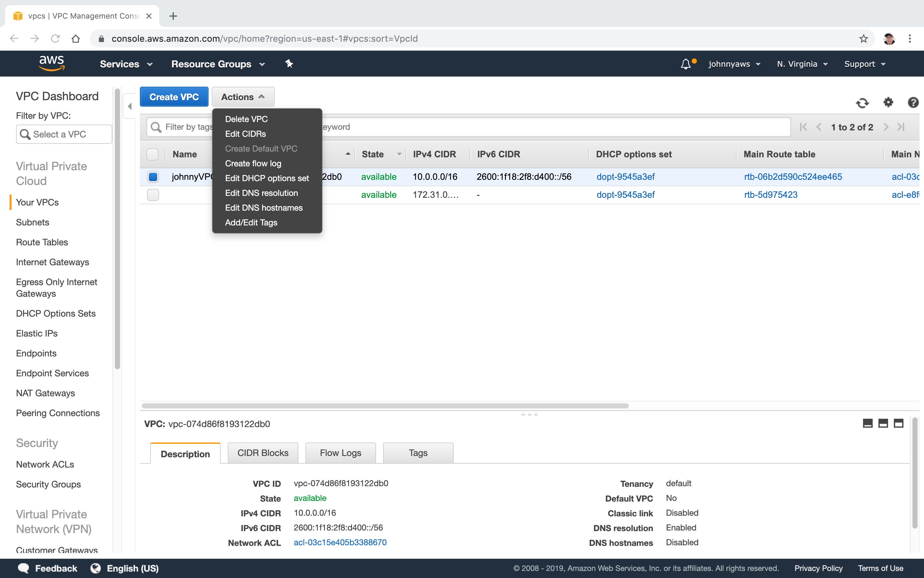Viewport: 924px width, 578px height.
Task: Go to previous page of results
Action: [819, 127]
